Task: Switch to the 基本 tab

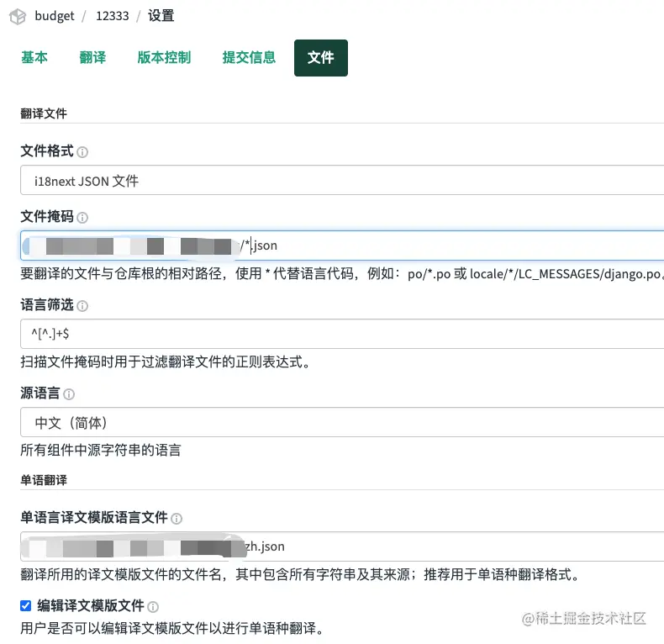Action: point(34,58)
